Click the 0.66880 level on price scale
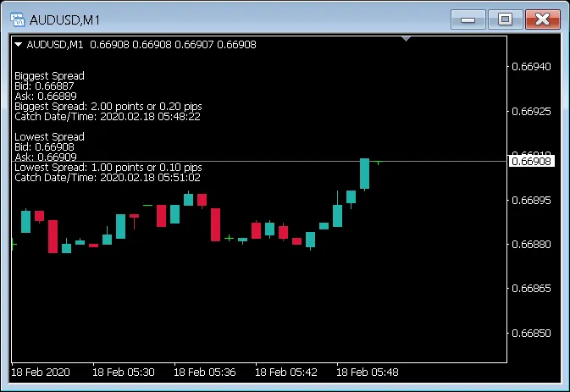This screenshot has width=570, height=392. 533,245
